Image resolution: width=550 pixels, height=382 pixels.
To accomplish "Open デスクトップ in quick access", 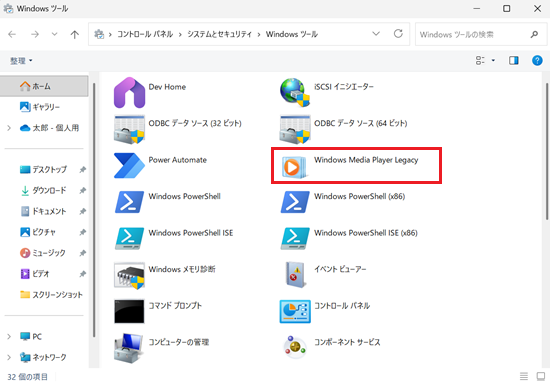I will pyautogui.click(x=43, y=169).
